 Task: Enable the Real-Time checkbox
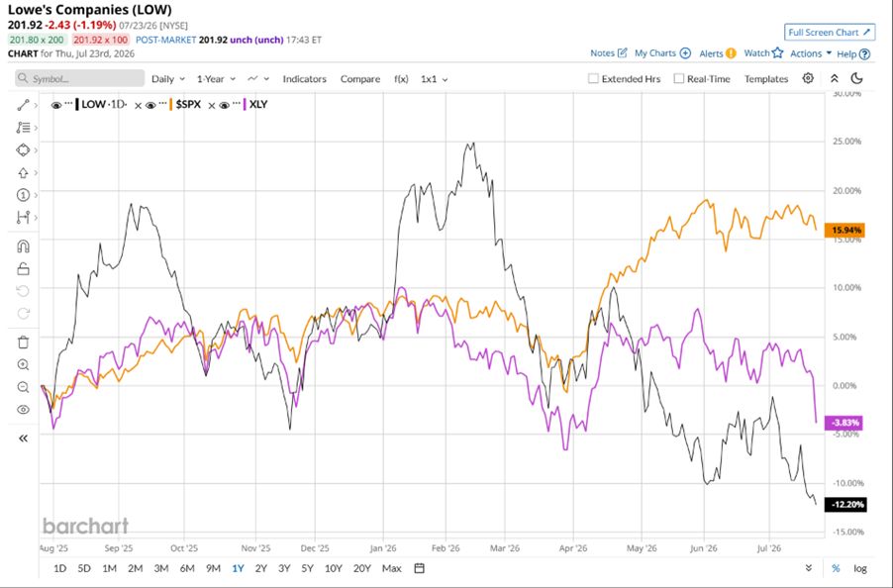[x=678, y=78]
